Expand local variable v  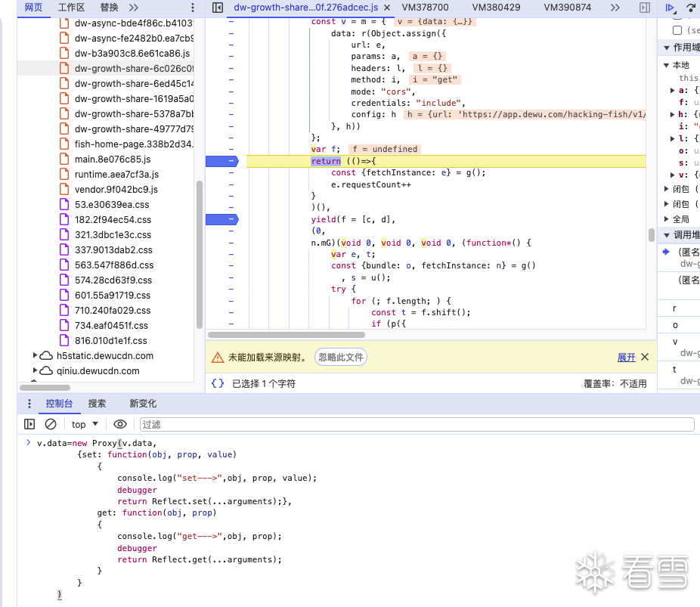click(x=672, y=175)
